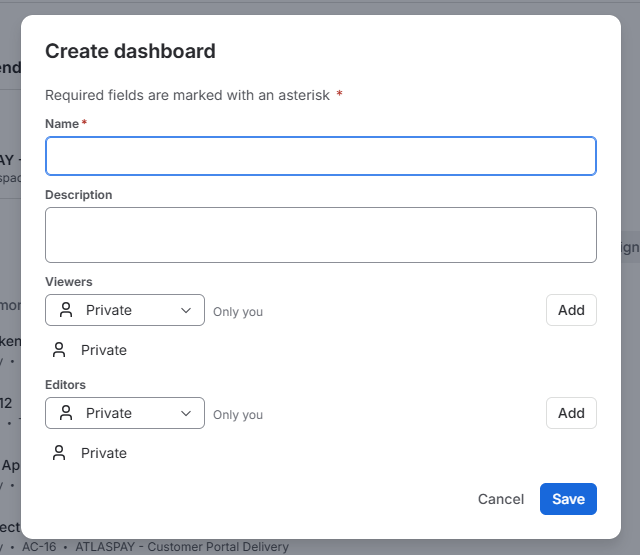The width and height of the screenshot is (640, 555).
Task: Open the Editors Private dropdown
Action: tap(125, 413)
